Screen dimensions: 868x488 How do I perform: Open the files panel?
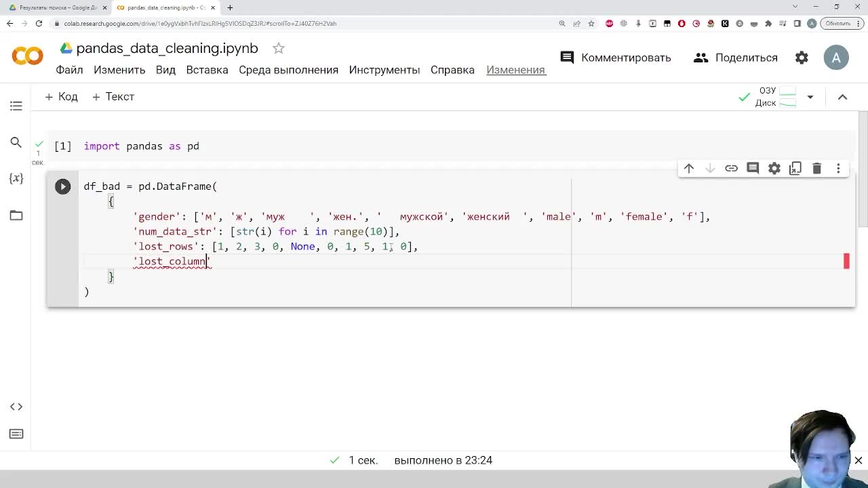pos(16,216)
